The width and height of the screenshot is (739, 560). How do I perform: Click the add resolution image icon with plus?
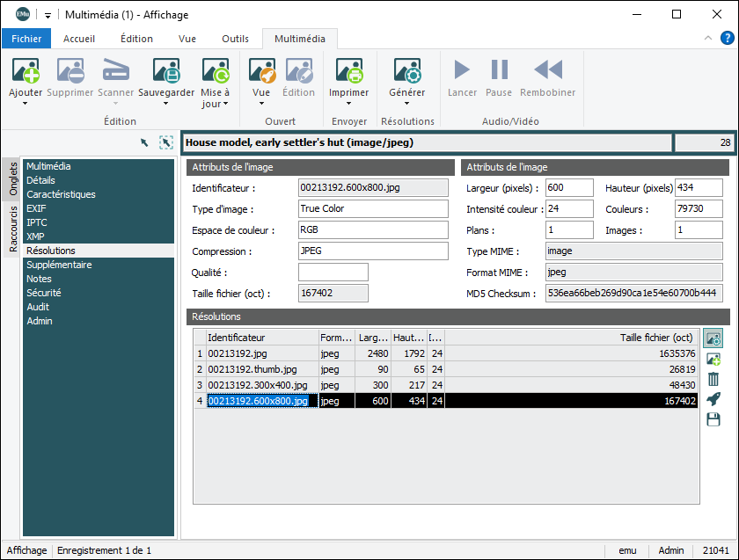(x=713, y=359)
